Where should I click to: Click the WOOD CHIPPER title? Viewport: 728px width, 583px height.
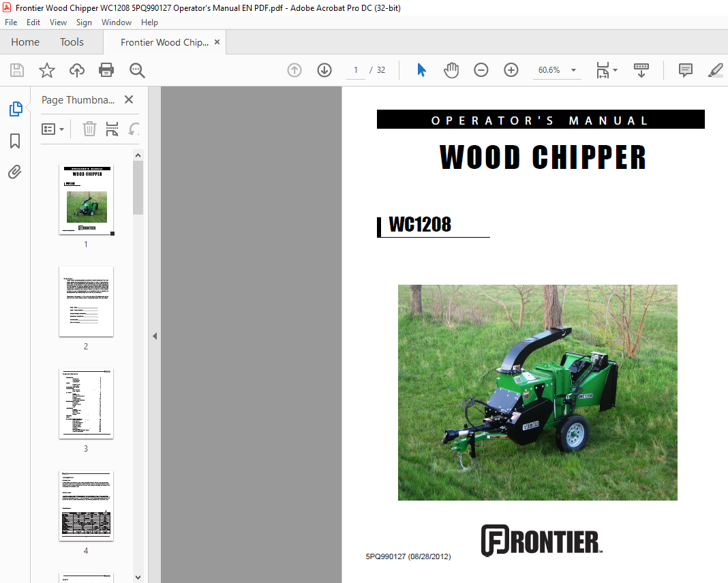[x=543, y=157]
